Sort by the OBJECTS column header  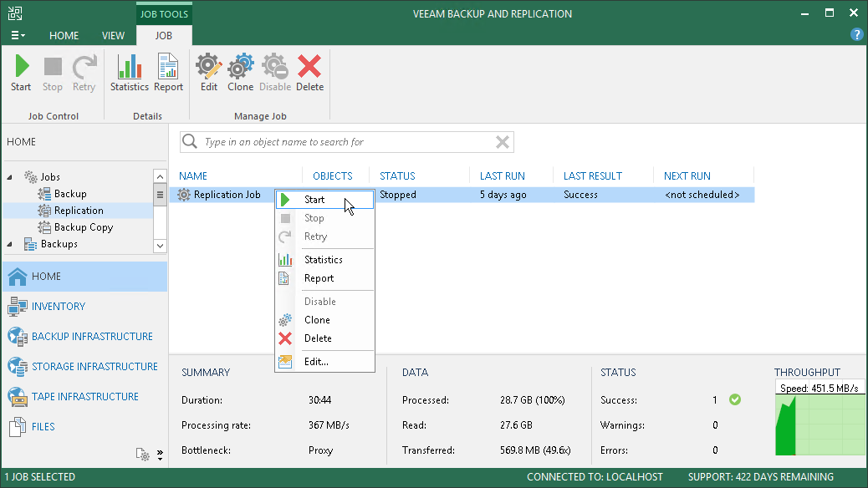point(333,176)
